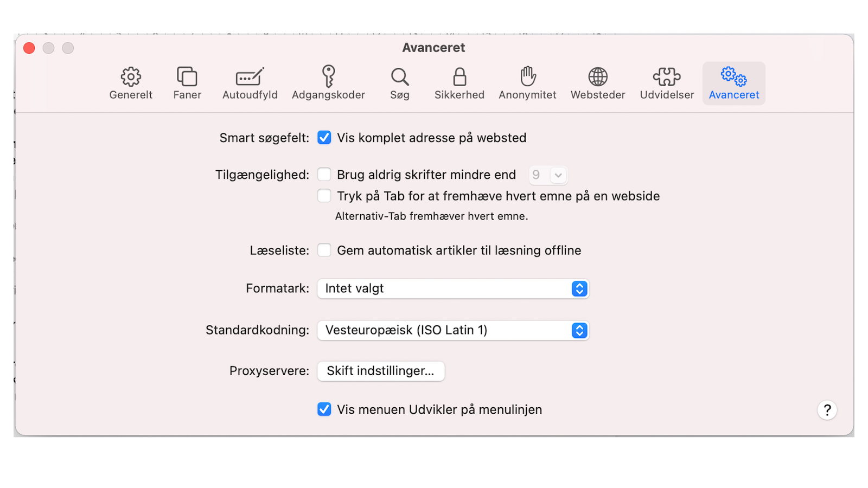This screenshot has height=488, width=868.
Task: Open Sikkerhed via the padlock icon
Action: (459, 82)
